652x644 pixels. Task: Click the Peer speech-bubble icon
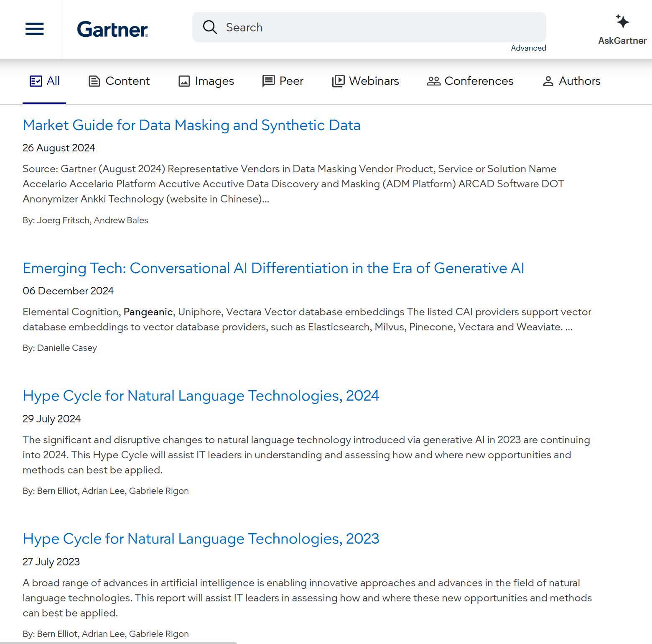[x=268, y=81]
